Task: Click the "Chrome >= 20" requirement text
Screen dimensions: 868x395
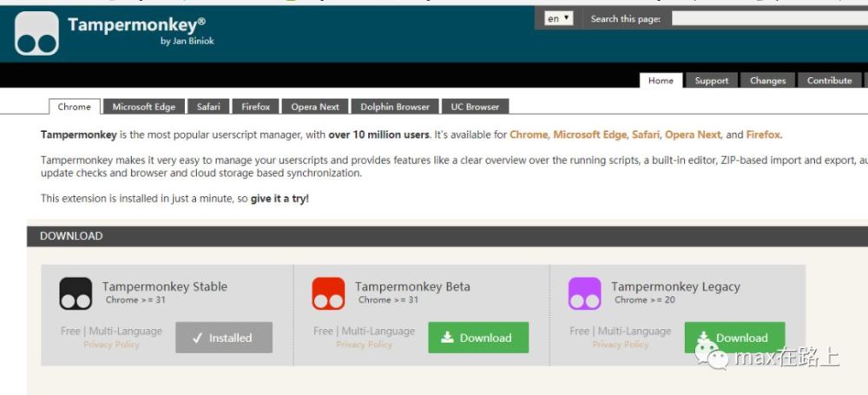Action: click(644, 300)
